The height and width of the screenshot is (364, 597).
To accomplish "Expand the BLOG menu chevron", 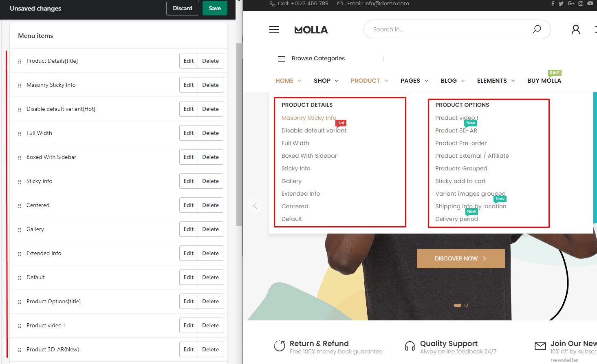I will 463,81.
